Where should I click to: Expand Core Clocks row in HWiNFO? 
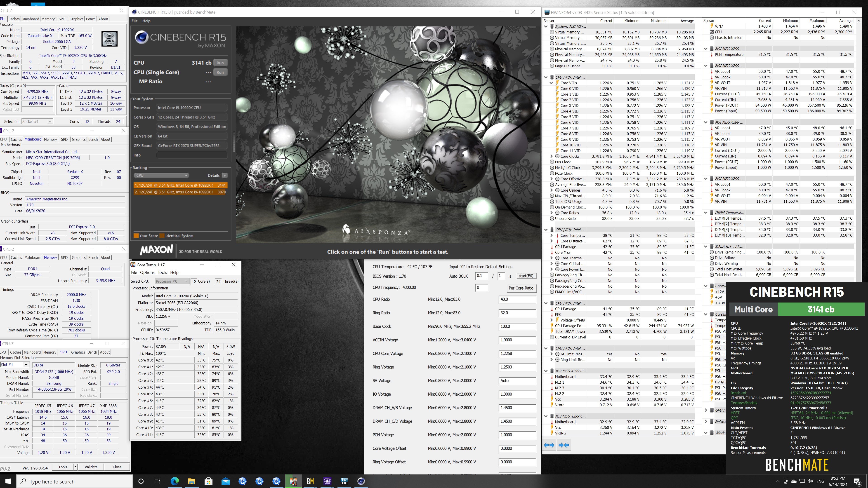[x=551, y=156]
